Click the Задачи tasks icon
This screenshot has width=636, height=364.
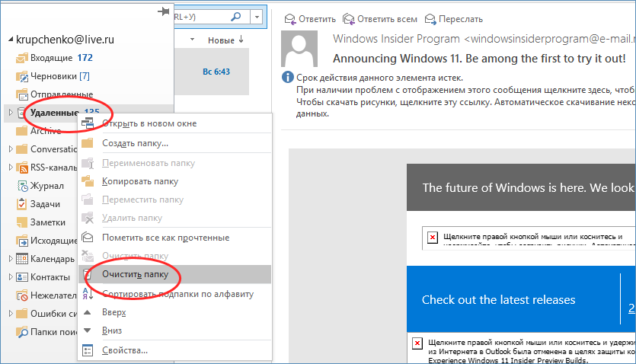pos(22,204)
